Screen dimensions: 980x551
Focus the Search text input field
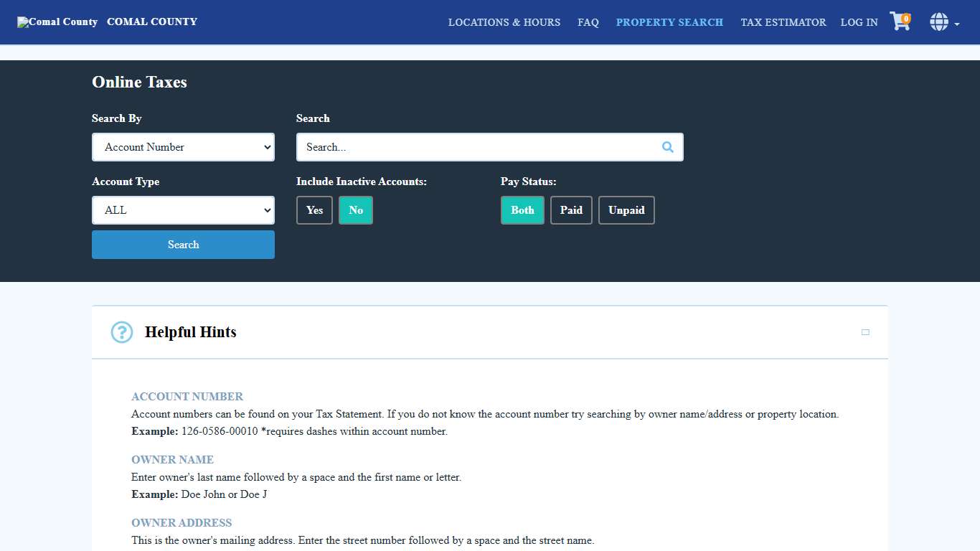tap(477, 147)
